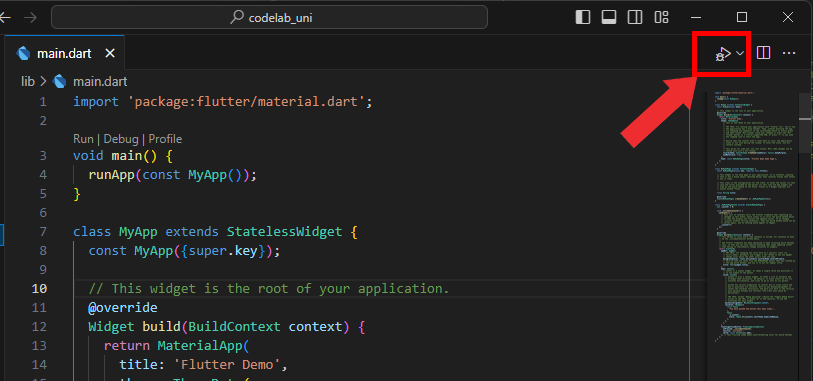
Task: Toggle the primary side bar layout icon
Action: pyautogui.click(x=583, y=17)
